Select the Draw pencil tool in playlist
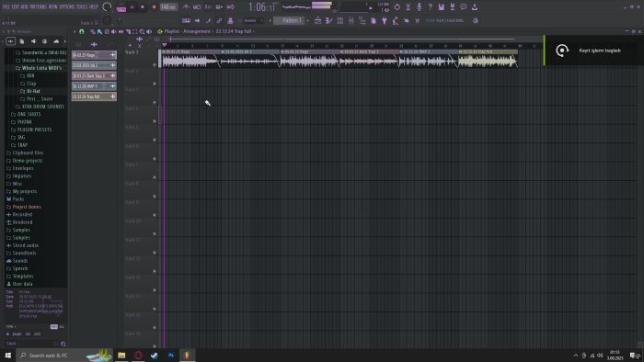This screenshot has width=644, height=362. tap(92, 31)
